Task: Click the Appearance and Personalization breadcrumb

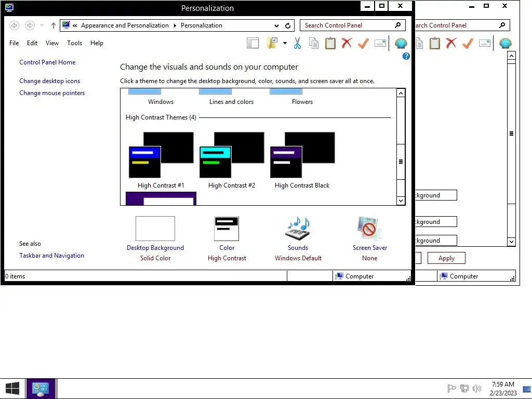Action: [125, 25]
